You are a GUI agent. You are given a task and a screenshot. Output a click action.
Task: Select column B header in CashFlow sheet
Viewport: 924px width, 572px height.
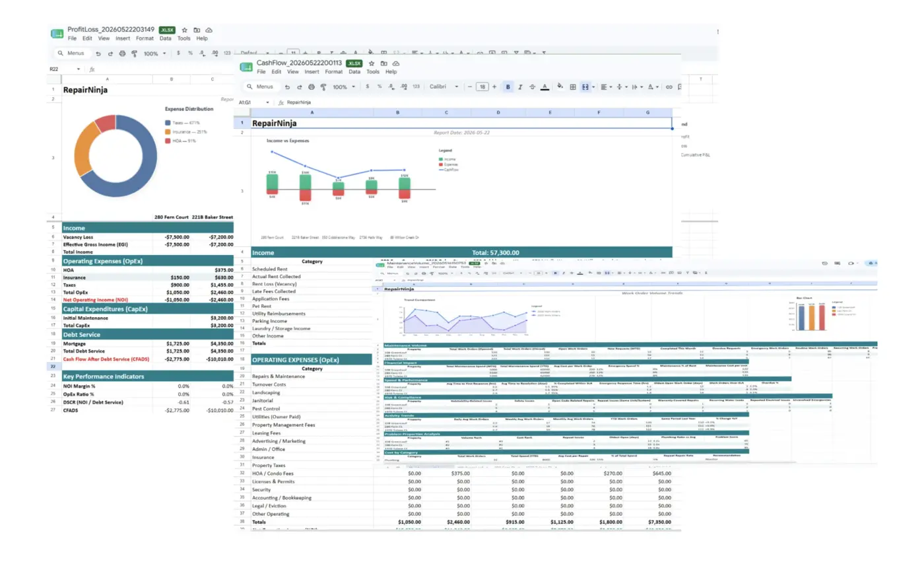point(397,113)
